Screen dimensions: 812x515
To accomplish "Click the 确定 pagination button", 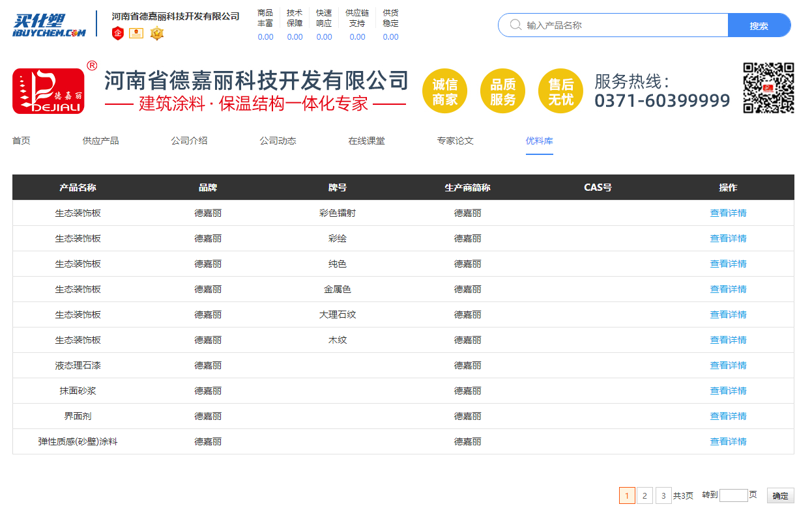I will [781, 495].
